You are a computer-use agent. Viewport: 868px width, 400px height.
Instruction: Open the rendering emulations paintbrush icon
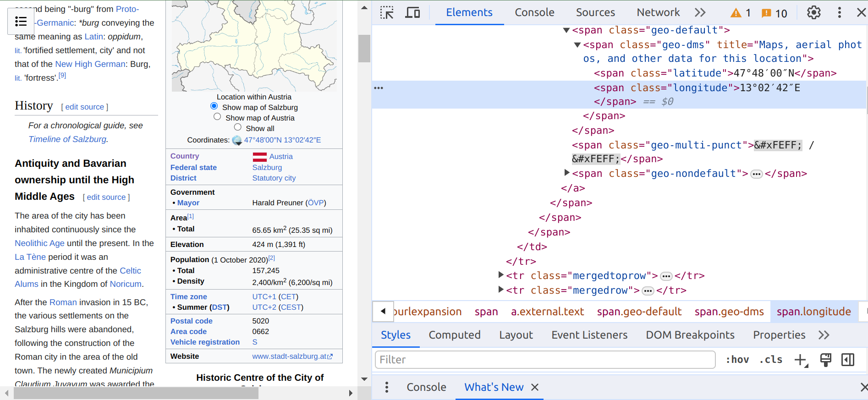826,360
